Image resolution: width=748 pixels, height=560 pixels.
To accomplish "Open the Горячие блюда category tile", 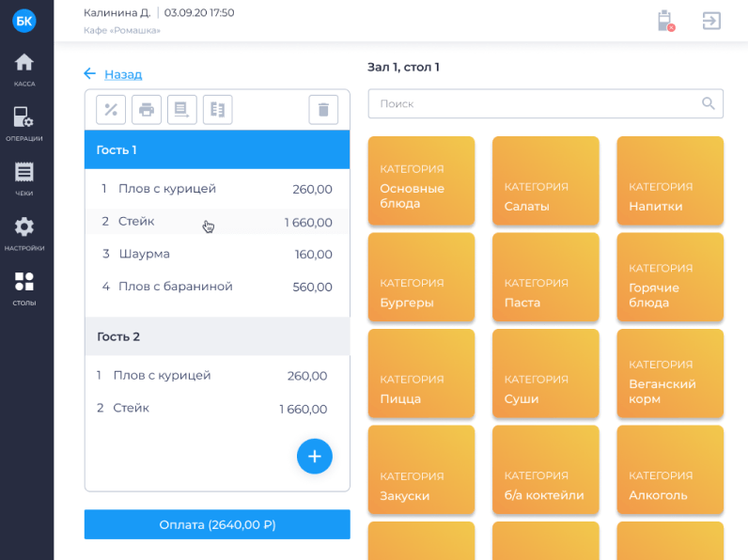I will (670, 277).
